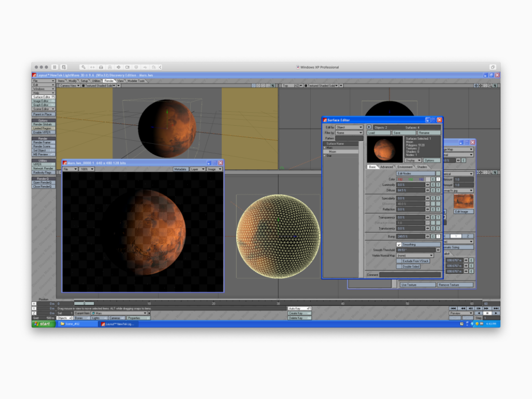Click the Bump texture T button
Screen dimensions: 532x399
(x=438, y=236)
